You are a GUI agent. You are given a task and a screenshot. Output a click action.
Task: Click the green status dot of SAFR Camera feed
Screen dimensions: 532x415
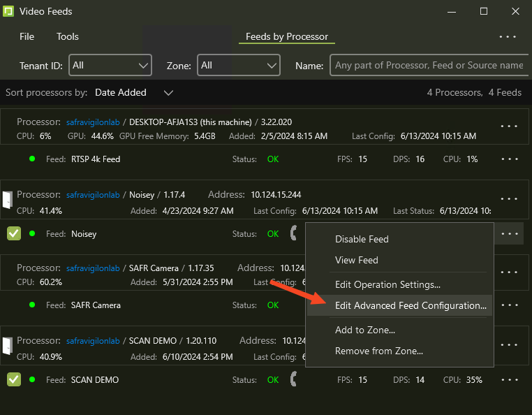click(32, 305)
